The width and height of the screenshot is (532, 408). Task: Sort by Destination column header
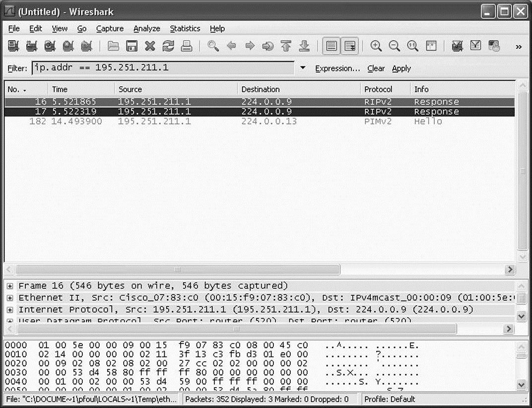299,89
